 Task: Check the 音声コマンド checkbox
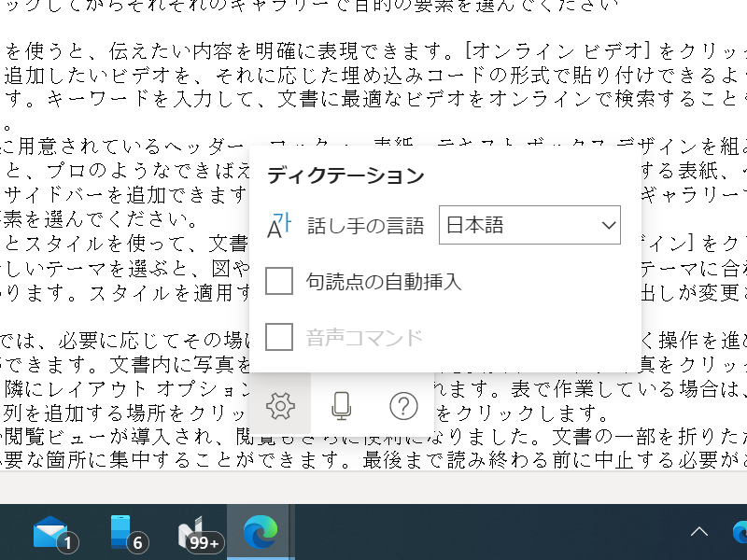279,337
